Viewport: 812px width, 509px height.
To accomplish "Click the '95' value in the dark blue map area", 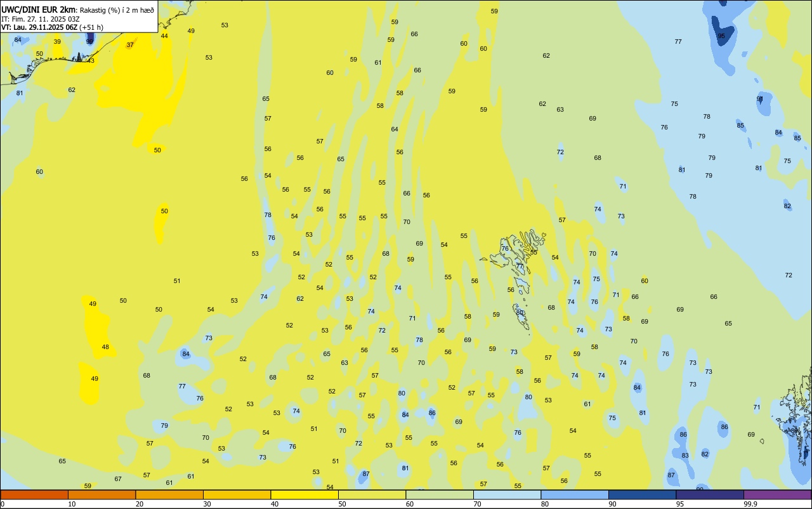I will click(721, 36).
